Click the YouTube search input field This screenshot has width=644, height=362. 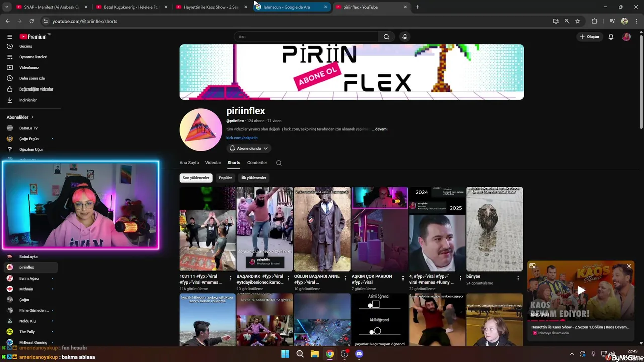pyautogui.click(x=306, y=37)
